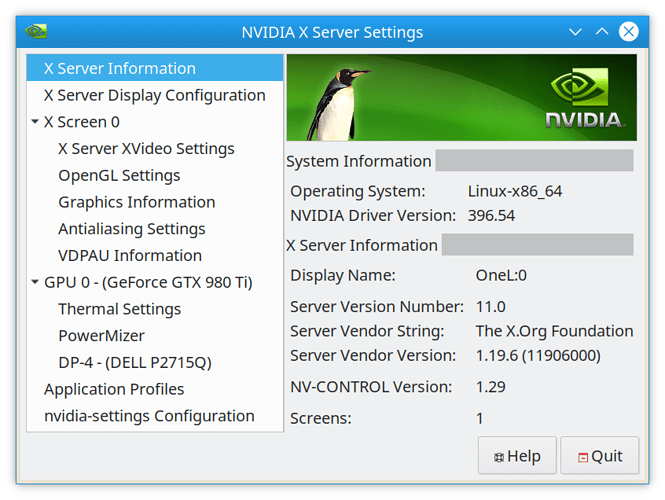Click the display name value OneL:0
The width and height of the screenshot is (665, 500).
pos(501,275)
